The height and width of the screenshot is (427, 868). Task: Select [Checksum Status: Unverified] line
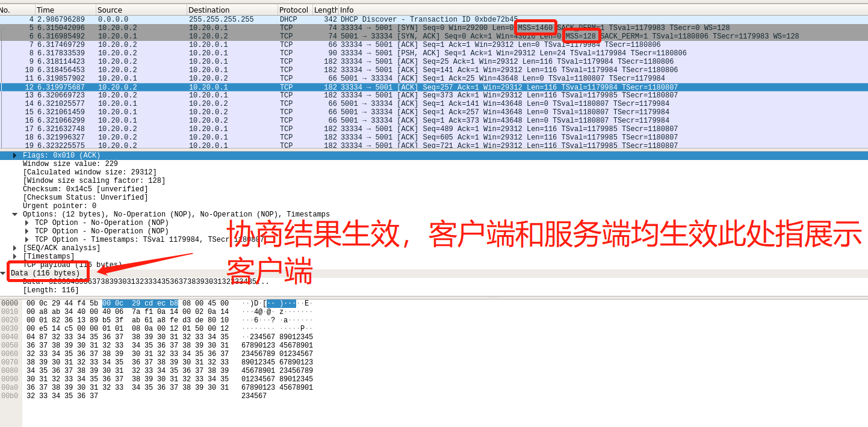click(x=85, y=197)
